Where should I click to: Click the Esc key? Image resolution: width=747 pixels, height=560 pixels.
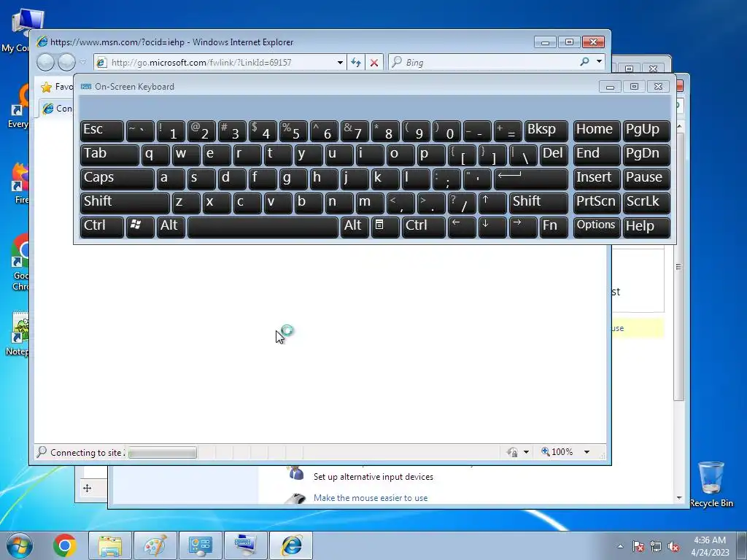(x=102, y=131)
